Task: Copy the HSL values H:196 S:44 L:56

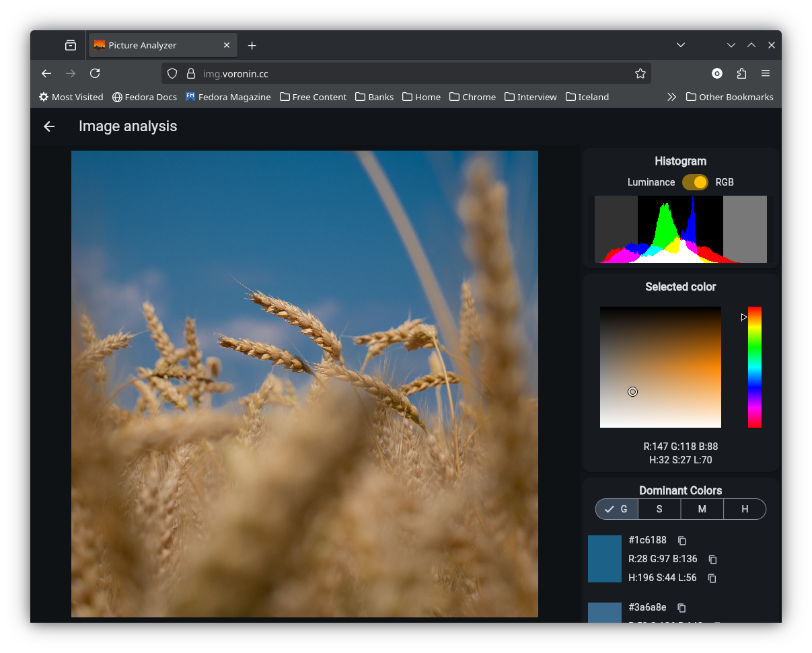Action: [x=712, y=578]
